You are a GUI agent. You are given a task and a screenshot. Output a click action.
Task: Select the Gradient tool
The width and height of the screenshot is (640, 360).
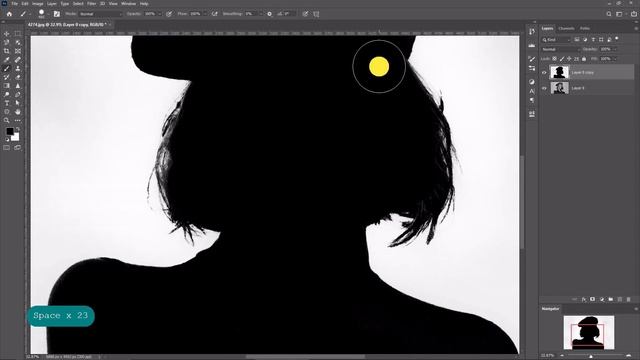click(x=7, y=86)
